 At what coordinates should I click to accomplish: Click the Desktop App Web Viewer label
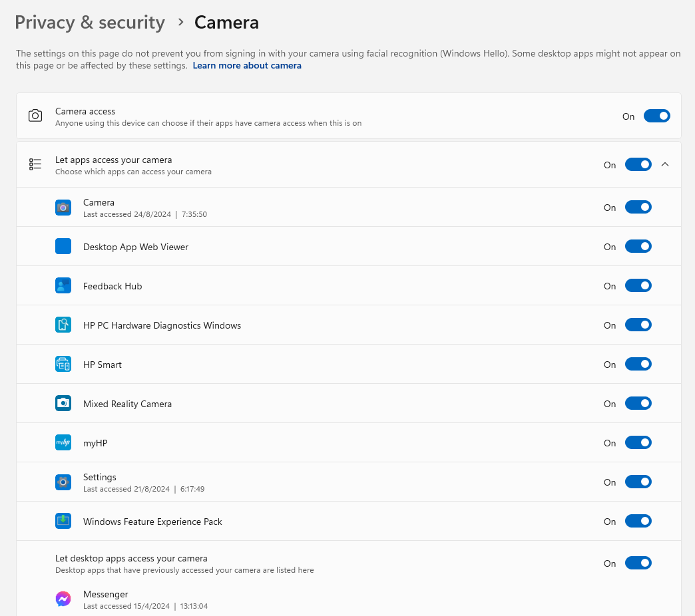tap(136, 247)
